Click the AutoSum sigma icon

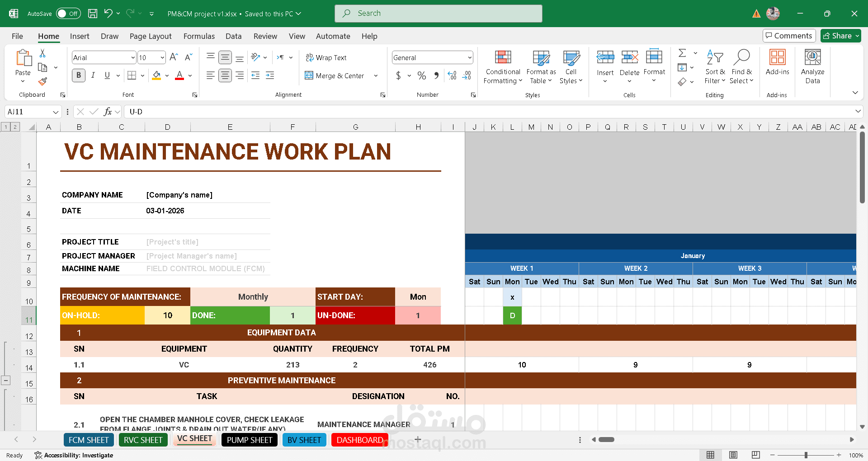tap(682, 53)
